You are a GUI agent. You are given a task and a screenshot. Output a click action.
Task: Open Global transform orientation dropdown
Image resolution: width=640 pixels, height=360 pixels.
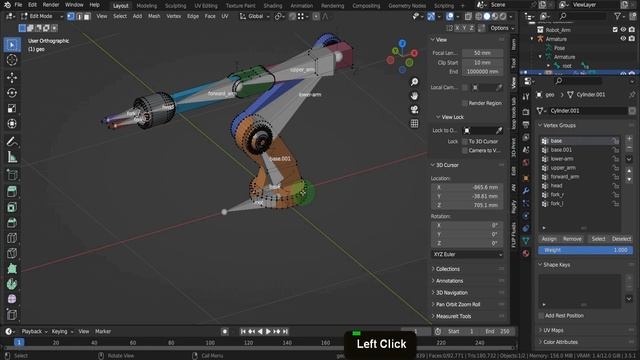coord(255,16)
